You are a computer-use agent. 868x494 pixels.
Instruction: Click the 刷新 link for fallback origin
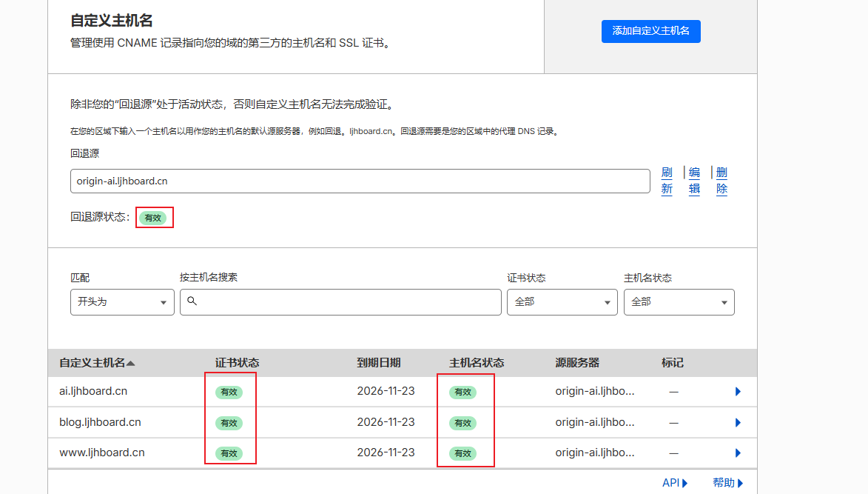667,181
